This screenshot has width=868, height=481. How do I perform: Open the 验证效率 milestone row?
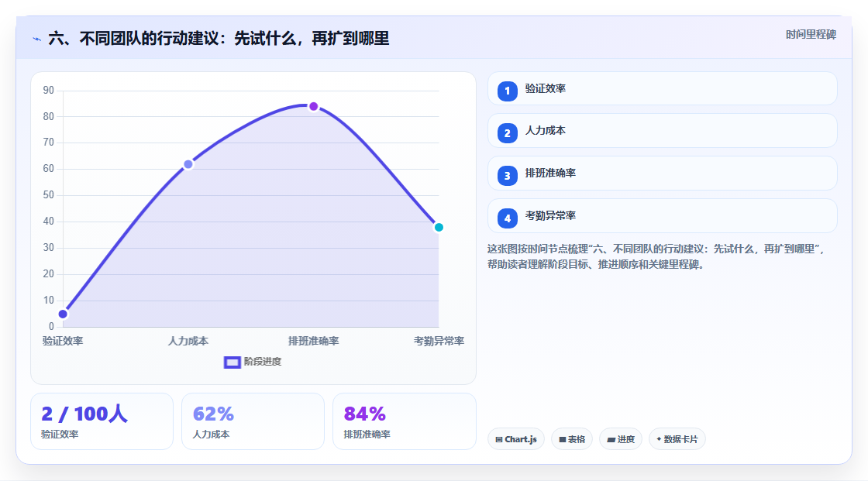pos(662,88)
